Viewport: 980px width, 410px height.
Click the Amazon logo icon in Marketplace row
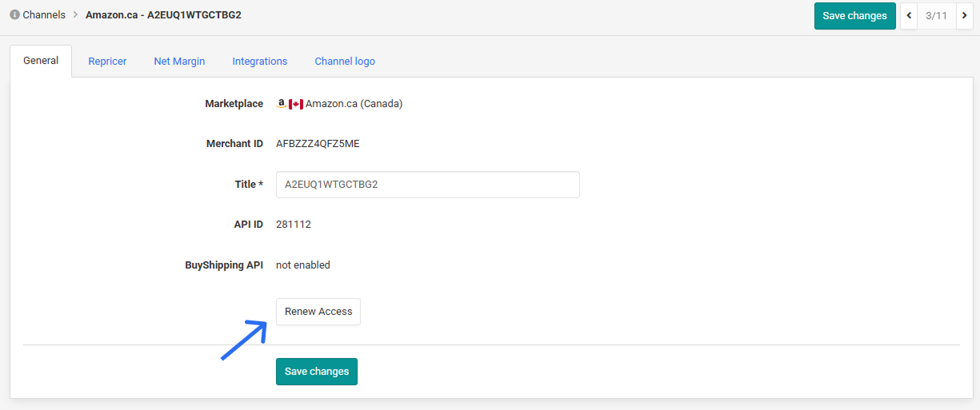(282, 104)
